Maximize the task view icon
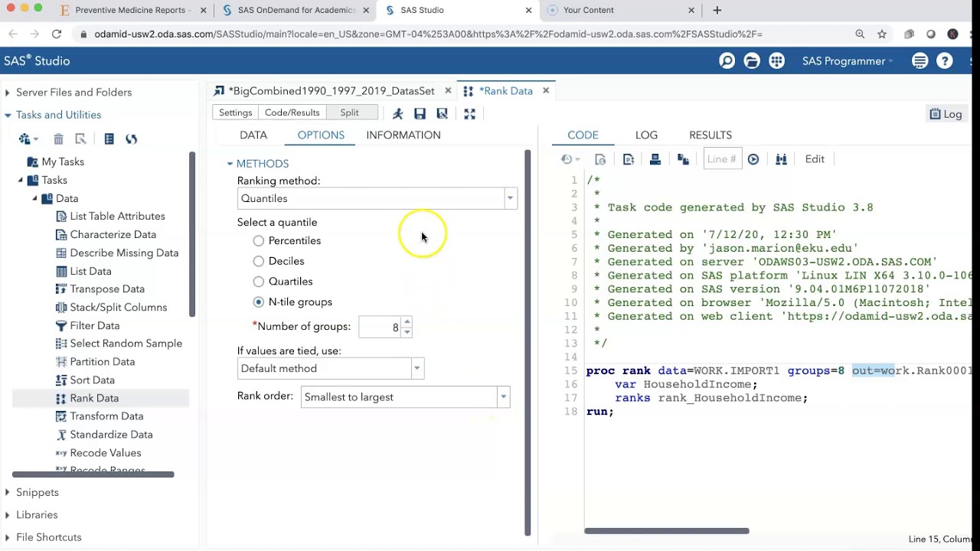The image size is (980, 551). (469, 113)
